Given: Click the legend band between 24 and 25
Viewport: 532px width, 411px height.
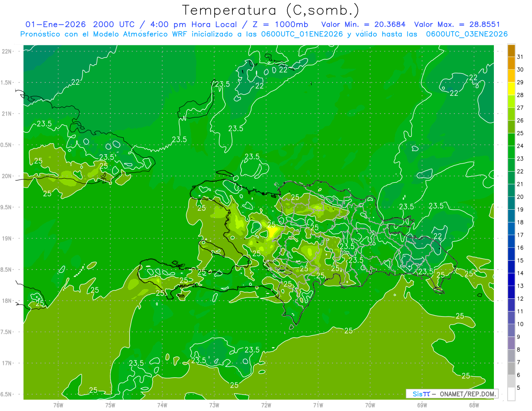Looking at the screenshot, I should (x=511, y=139).
